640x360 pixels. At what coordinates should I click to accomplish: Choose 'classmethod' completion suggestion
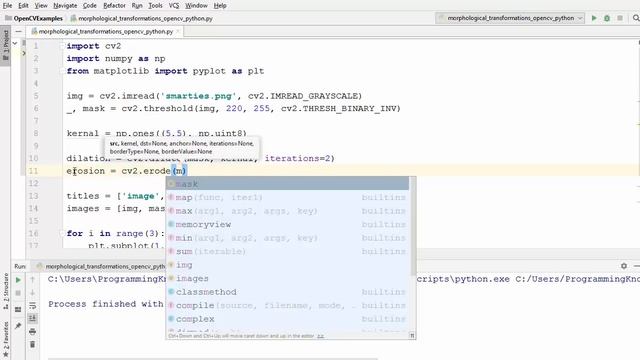point(287,291)
